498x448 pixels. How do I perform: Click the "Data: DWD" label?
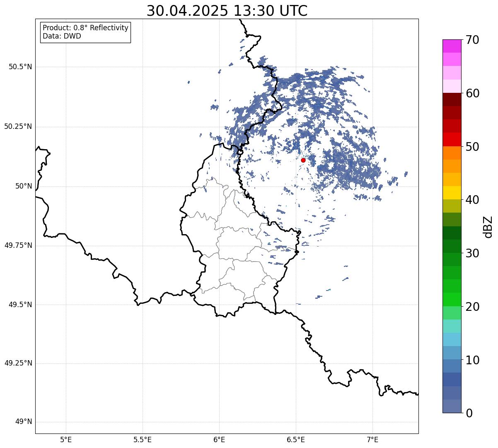click(62, 36)
